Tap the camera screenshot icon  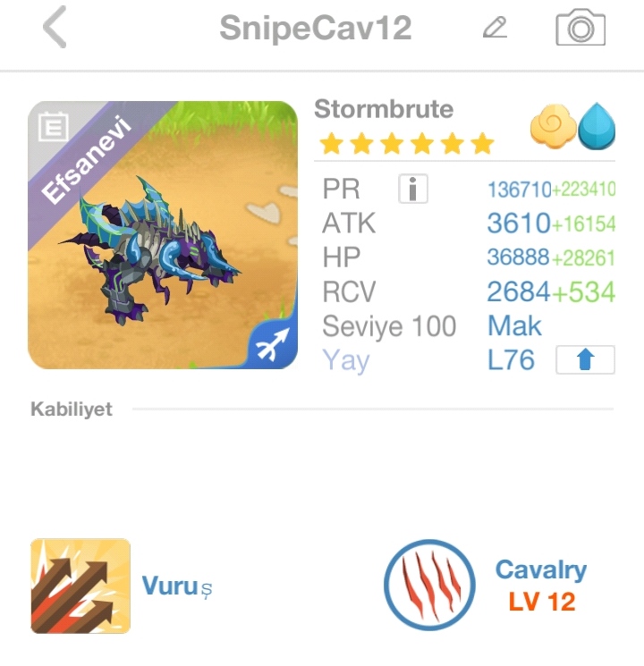coord(580,27)
